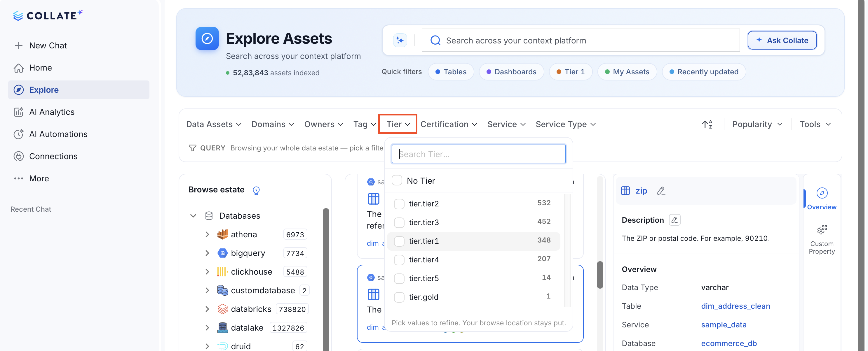Expand the athena tree node
This screenshot has height=351, width=868.
tap(207, 234)
